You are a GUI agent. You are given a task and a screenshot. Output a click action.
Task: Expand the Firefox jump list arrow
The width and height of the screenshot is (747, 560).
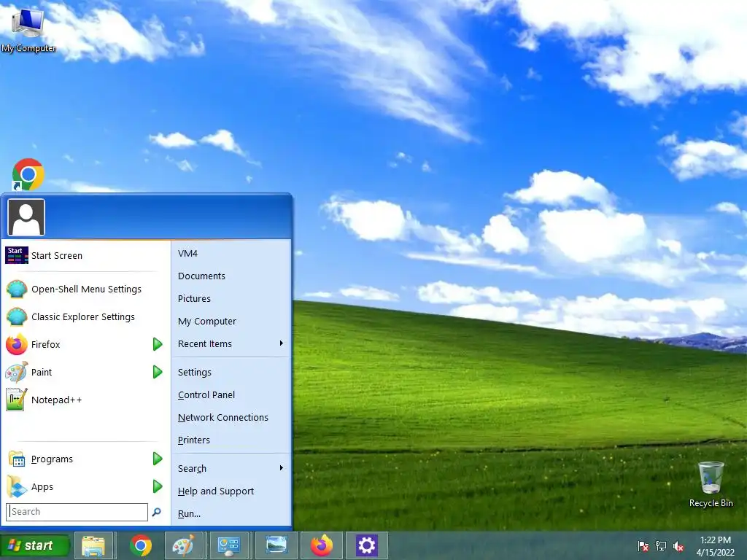click(158, 344)
